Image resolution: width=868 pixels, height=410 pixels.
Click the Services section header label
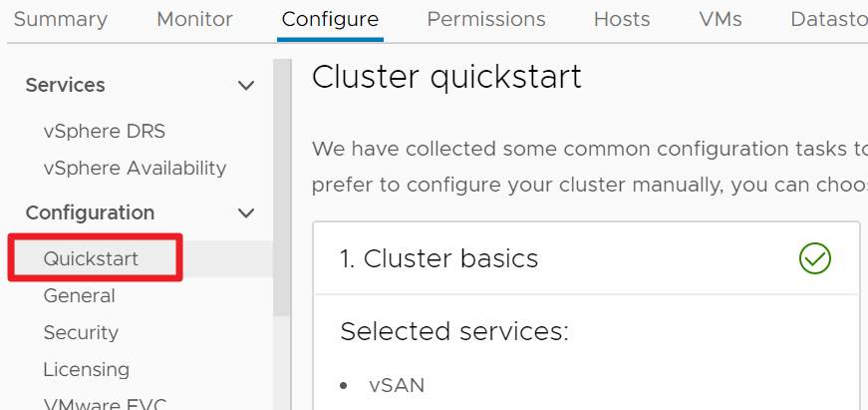(65, 86)
